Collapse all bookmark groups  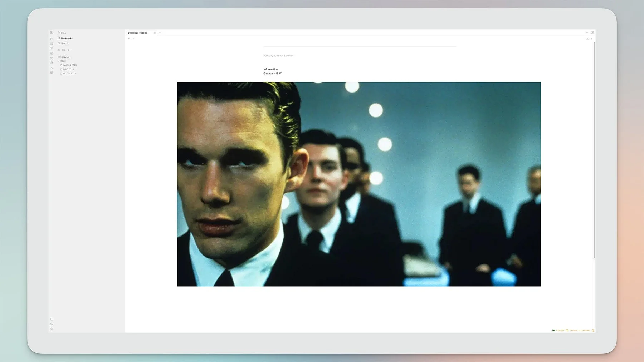pyautogui.click(x=68, y=50)
